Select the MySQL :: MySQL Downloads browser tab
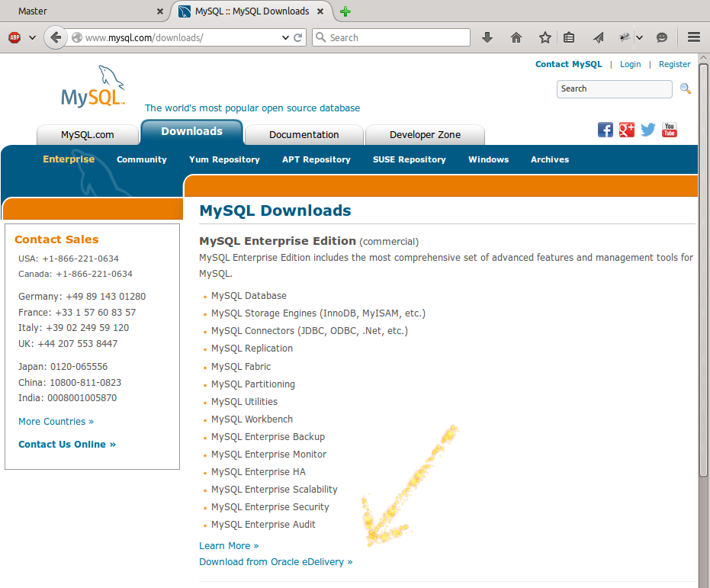The height and width of the screenshot is (588, 710). pos(252,11)
